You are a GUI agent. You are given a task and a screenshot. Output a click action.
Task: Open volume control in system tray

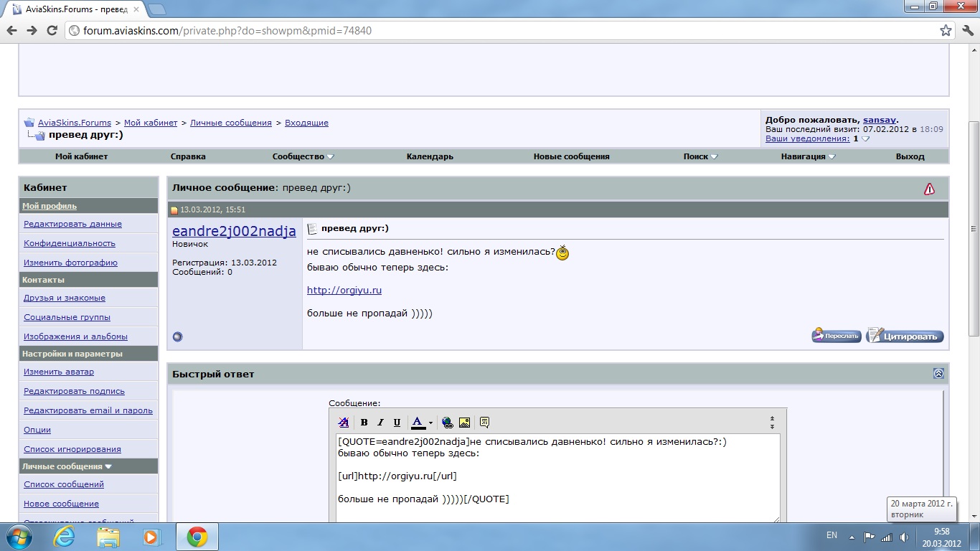point(905,537)
